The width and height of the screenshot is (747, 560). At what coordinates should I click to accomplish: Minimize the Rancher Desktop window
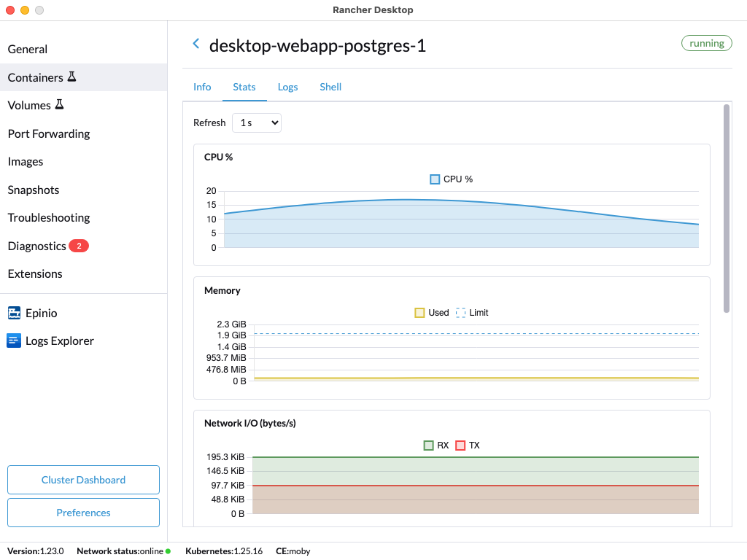(25, 10)
